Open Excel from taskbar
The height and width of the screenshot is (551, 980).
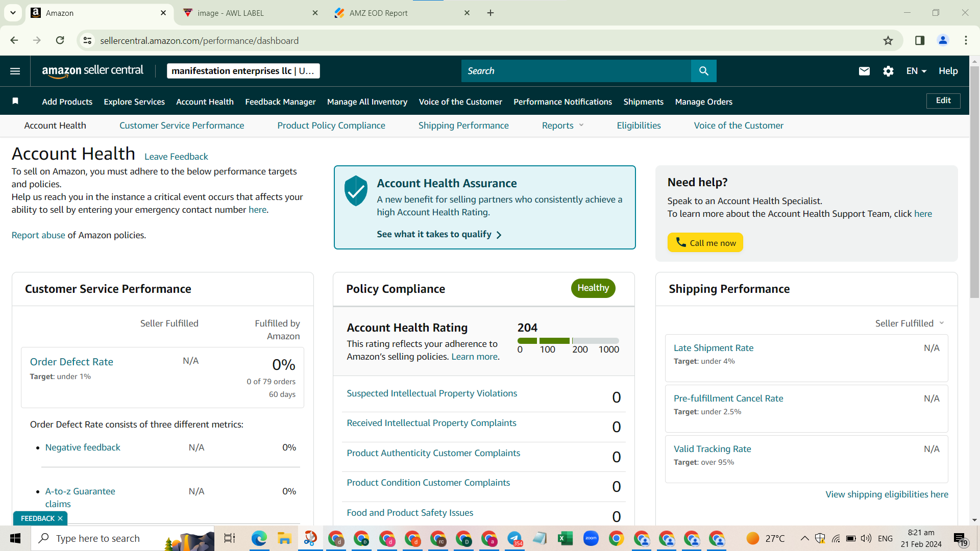point(565,538)
